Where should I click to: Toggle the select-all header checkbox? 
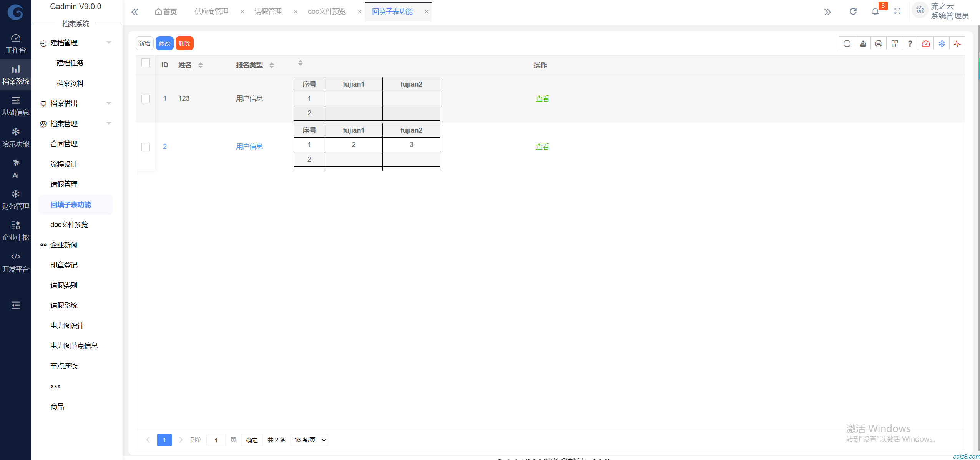point(146,63)
